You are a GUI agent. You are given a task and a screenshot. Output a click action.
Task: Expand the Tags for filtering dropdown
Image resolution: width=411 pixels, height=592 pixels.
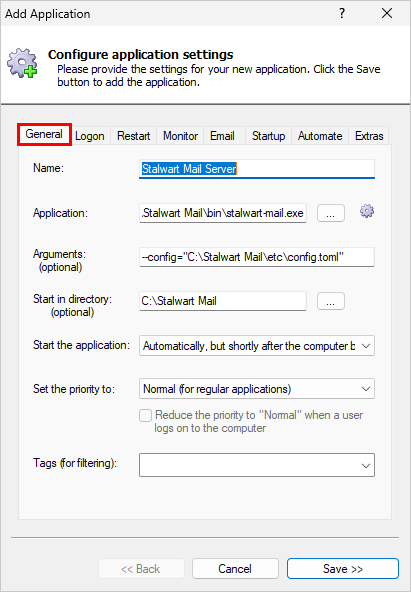tap(257, 465)
